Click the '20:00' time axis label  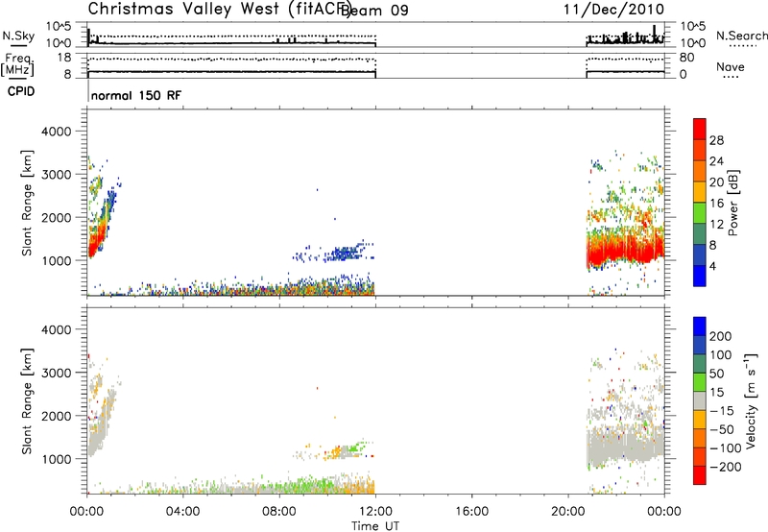[568, 512]
